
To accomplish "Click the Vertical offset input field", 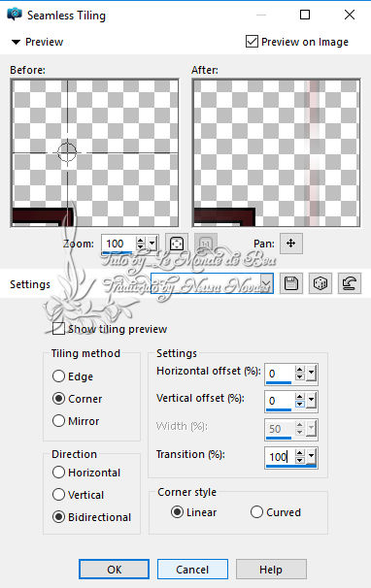I will (280, 401).
